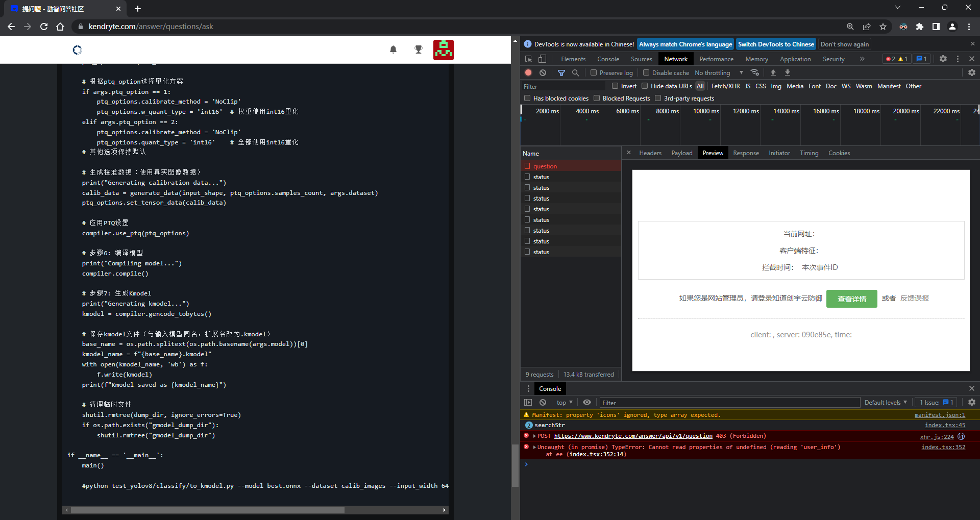Open the top context selector in Console

[x=565, y=403]
